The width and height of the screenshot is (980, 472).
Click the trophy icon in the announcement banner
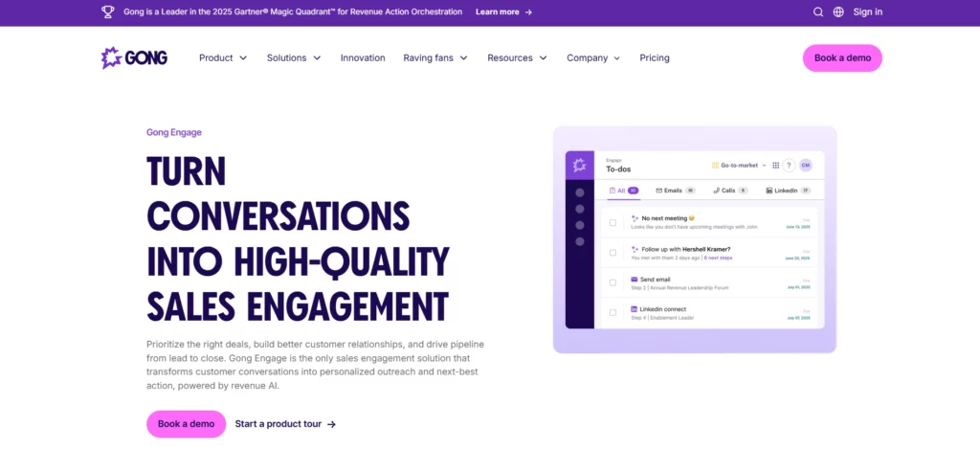pyautogui.click(x=107, y=11)
